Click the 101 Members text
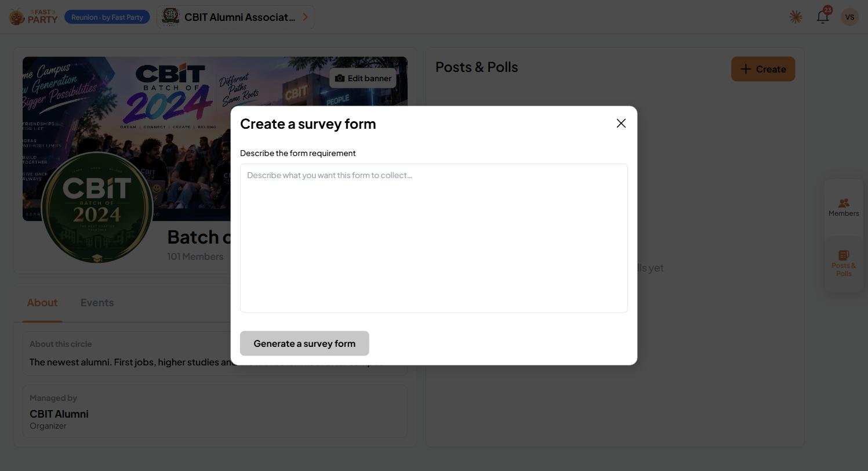The width and height of the screenshot is (868, 471). pos(195,256)
